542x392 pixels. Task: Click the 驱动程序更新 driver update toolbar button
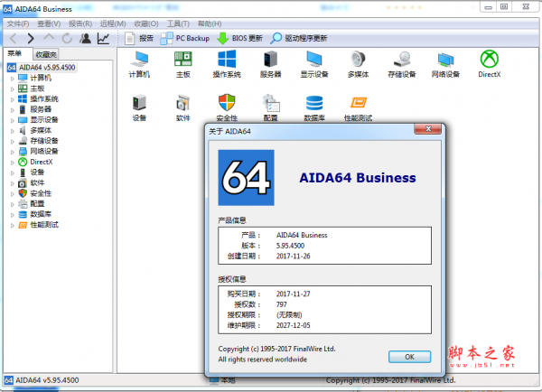(299, 38)
